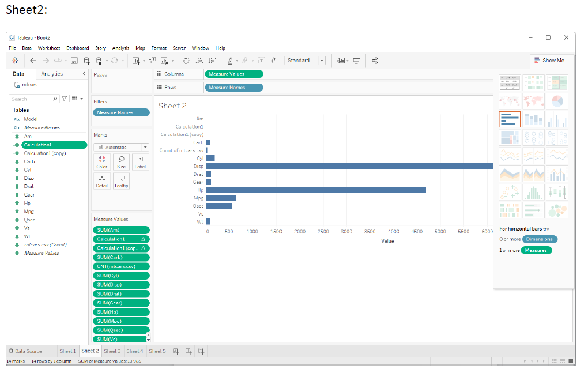Click the Undo back arrow

click(33, 61)
